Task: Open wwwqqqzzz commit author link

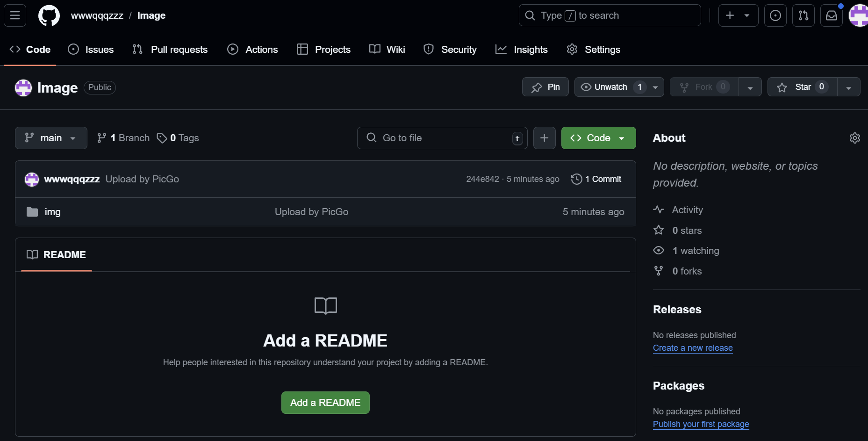Action: tap(72, 179)
